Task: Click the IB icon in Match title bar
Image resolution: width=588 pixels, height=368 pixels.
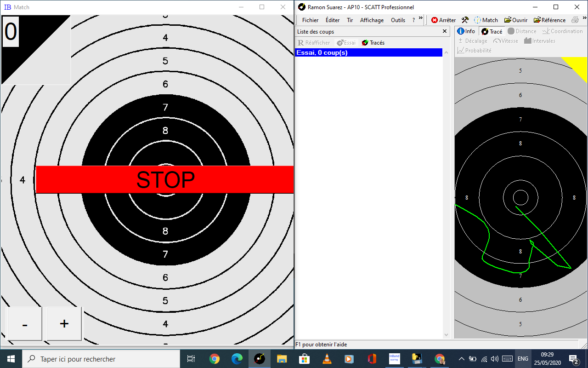Action: (x=7, y=7)
